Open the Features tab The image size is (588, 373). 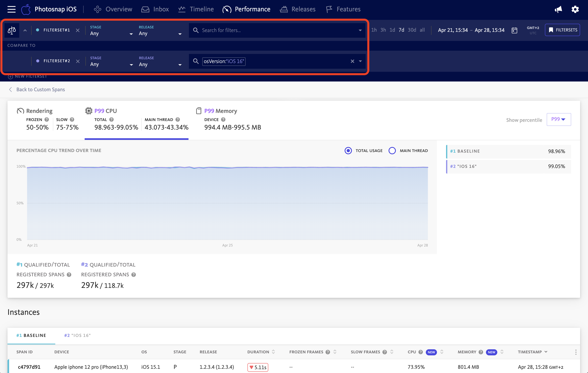point(343,9)
